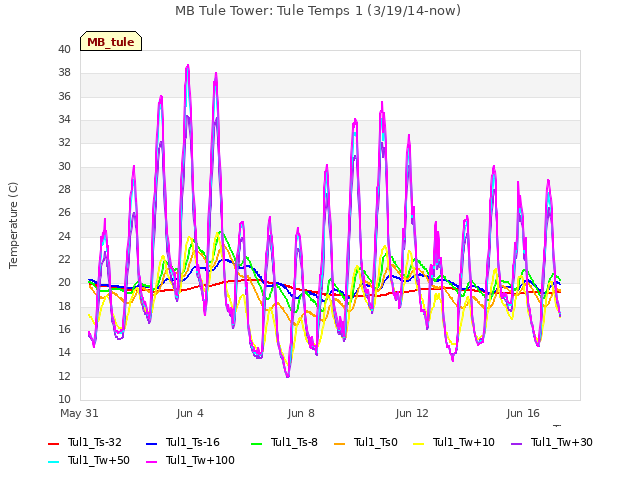Click the 24 y-axis tick label
This screenshot has height=480, width=640.
(64, 237)
